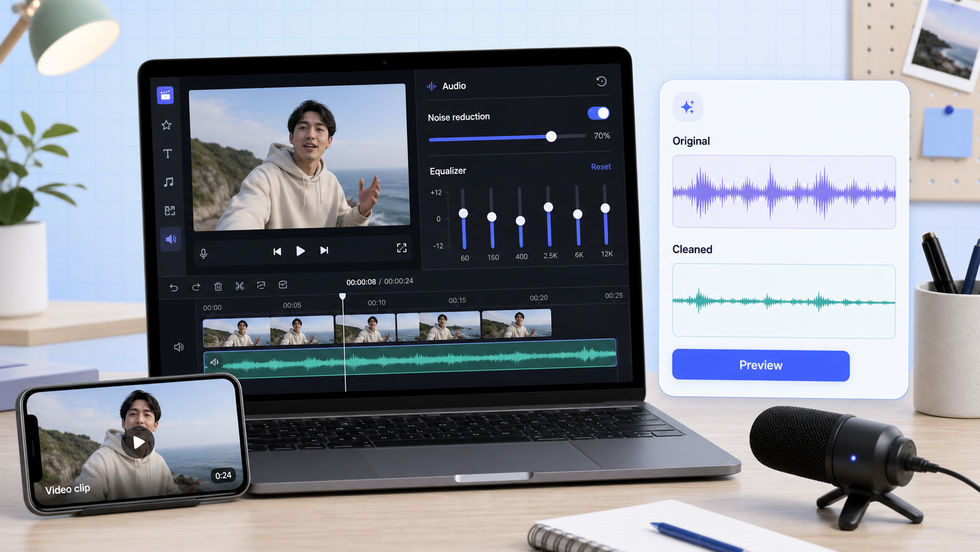Open the star effects panel in sidebar
Screen dimensions: 980x552
166,125
